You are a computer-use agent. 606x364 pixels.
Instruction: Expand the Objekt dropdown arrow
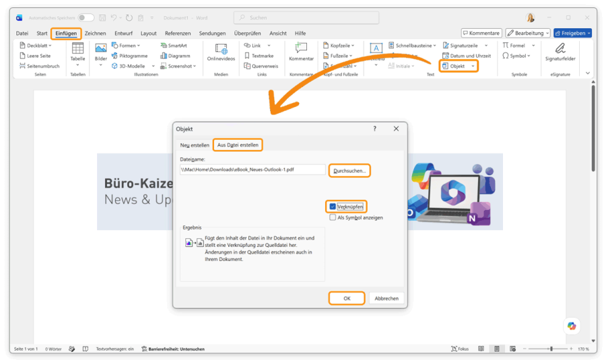[x=473, y=67]
